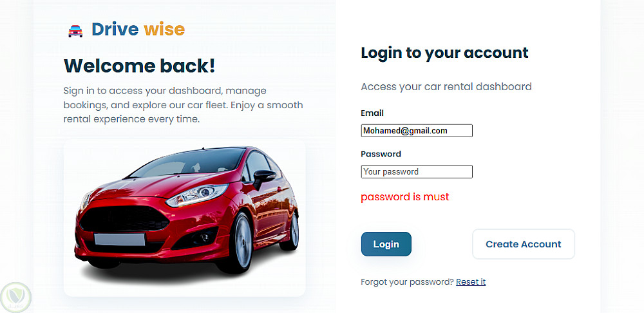Focus the Email input field
This screenshot has width=644, height=313.
click(x=417, y=131)
